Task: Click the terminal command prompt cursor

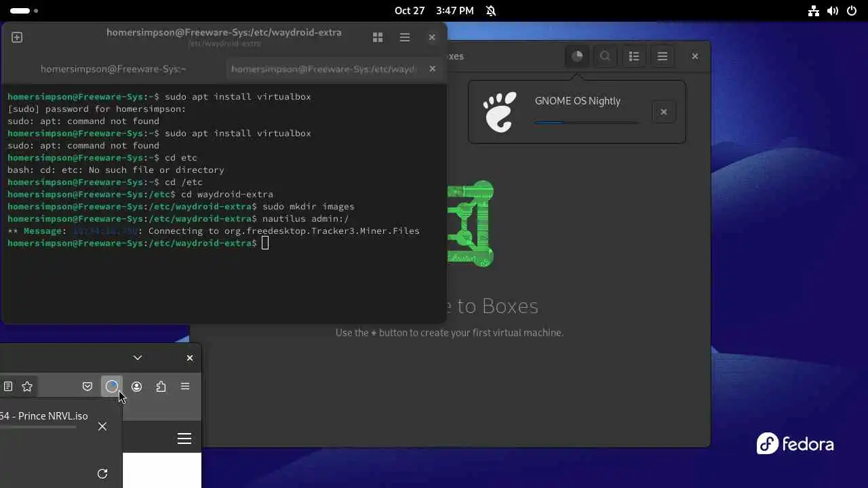Action: [265, 243]
